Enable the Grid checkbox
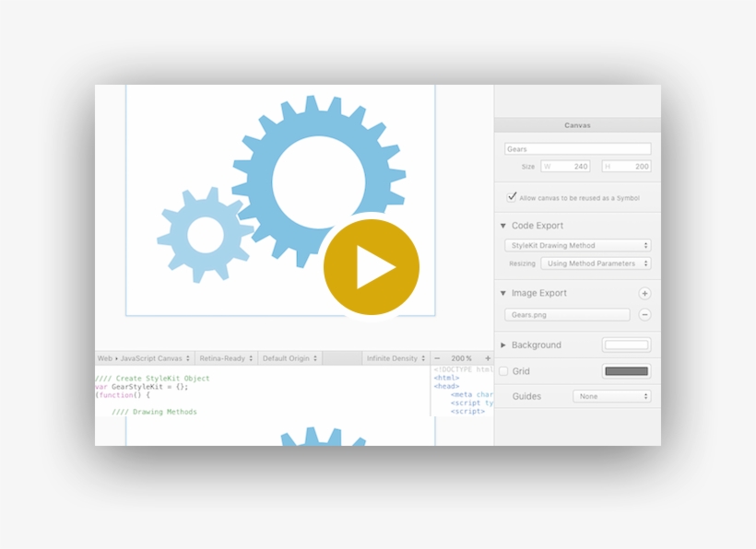This screenshot has height=549, width=756. coord(502,370)
